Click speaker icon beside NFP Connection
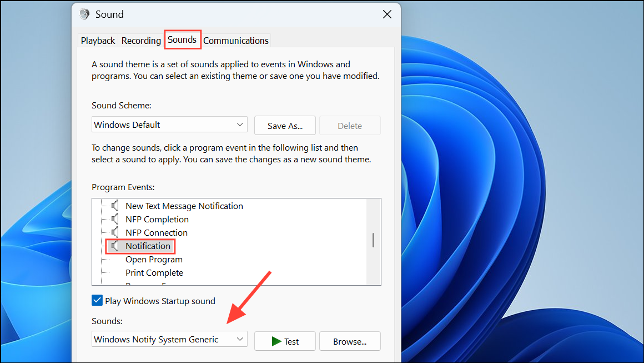 click(x=115, y=232)
